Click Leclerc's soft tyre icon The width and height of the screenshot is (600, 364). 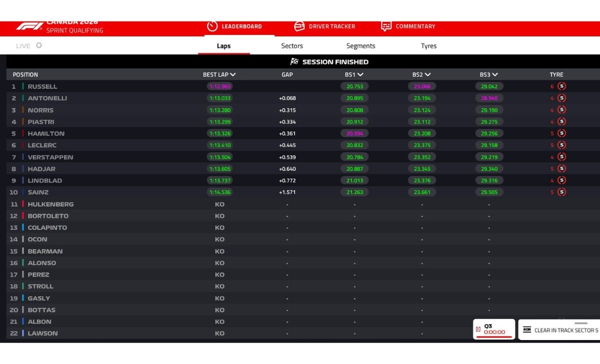pos(561,145)
